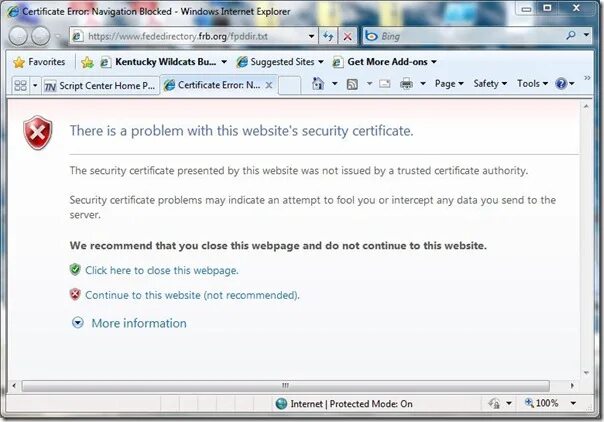Click the page icon in address bar
The image size is (604, 422).
click(78, 36)
